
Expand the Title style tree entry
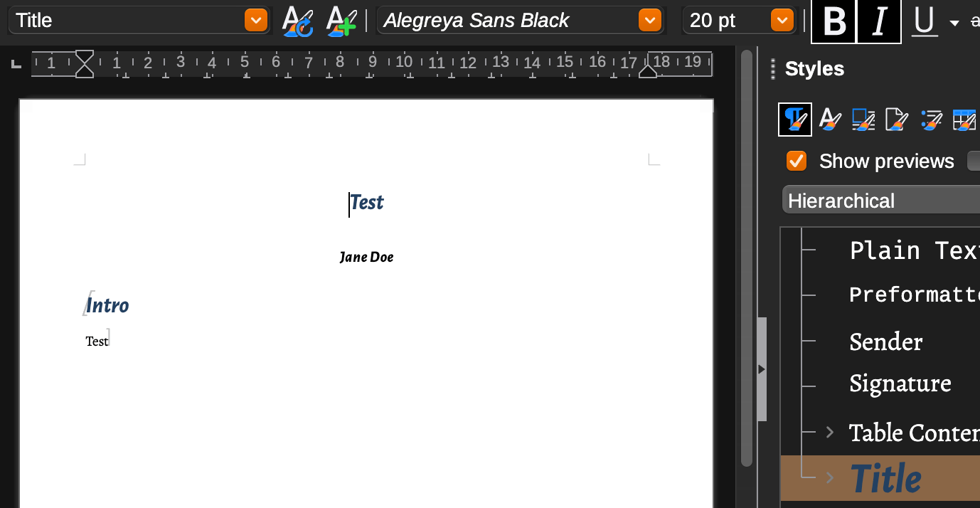[829, 477]
